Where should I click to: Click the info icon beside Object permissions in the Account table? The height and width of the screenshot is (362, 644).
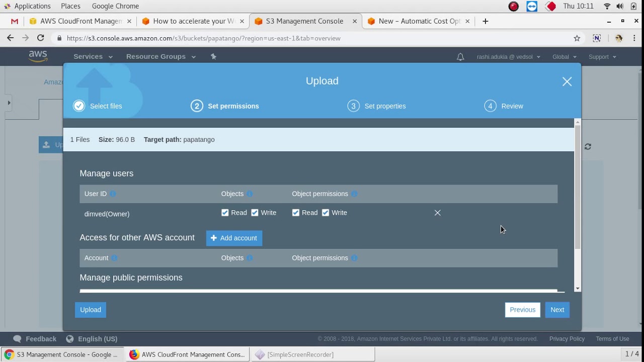pyautogui.click(x=354, y=258)
